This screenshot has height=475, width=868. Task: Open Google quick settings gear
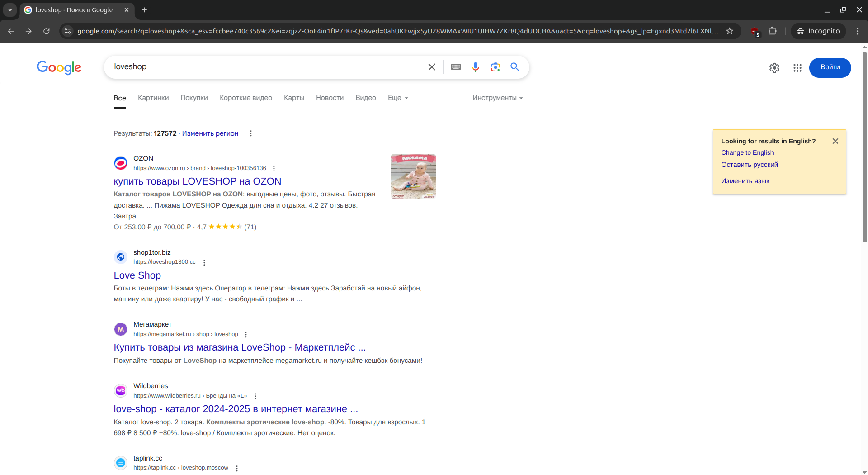pos(774,68)
